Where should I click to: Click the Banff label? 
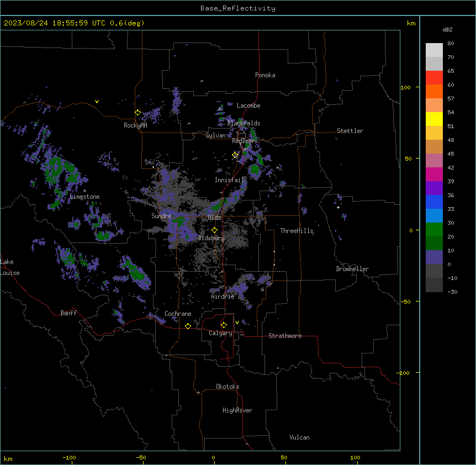[x=68, y=313]
